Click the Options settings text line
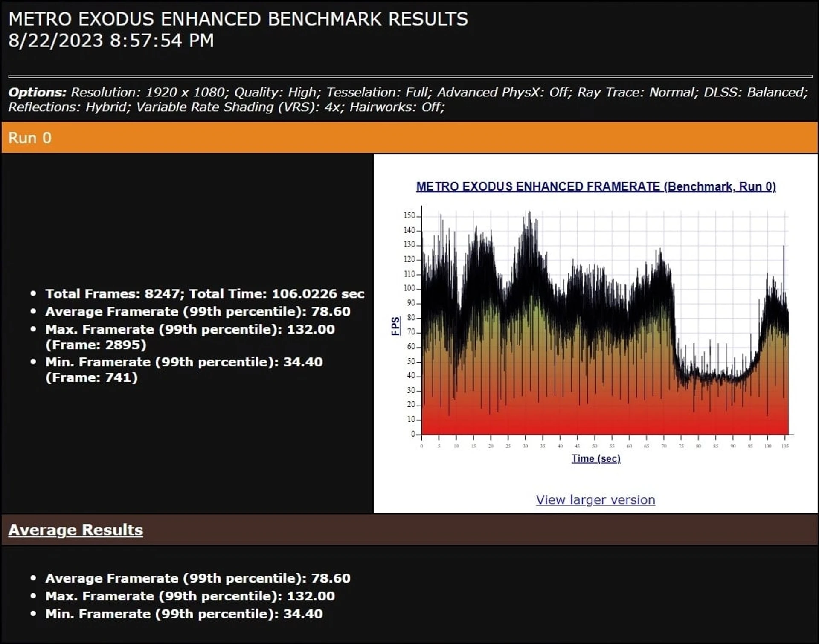The width and height of the screenshot is (819, 644). [408, 99]
